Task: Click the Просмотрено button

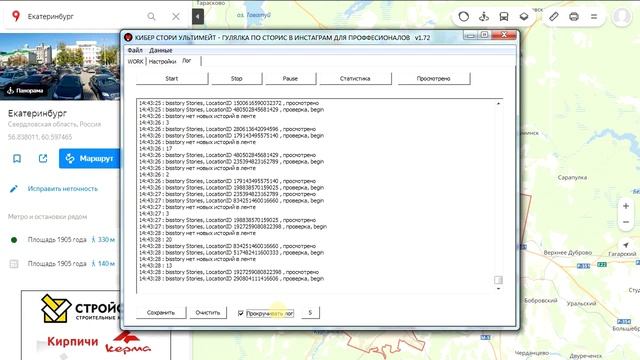Action: pos(433,78)
